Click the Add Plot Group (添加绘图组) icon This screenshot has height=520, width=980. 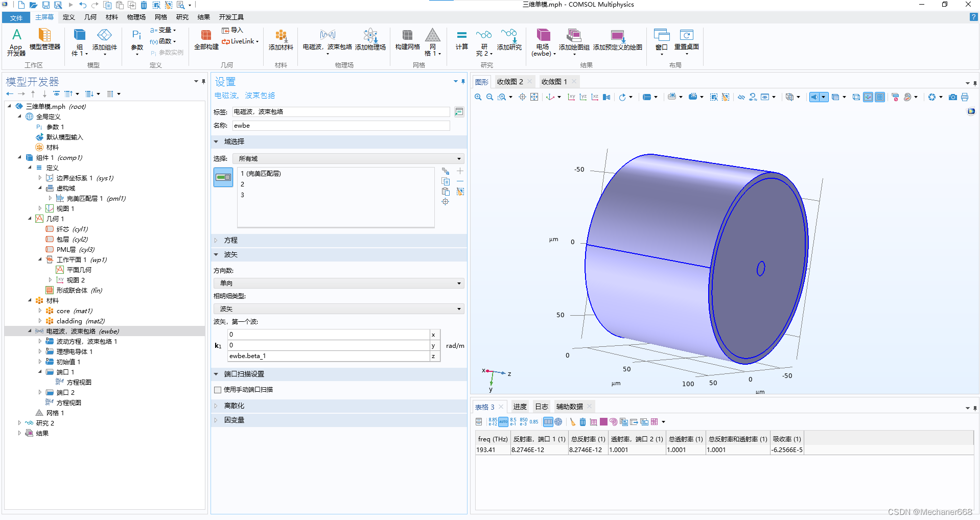pos(574,40)
